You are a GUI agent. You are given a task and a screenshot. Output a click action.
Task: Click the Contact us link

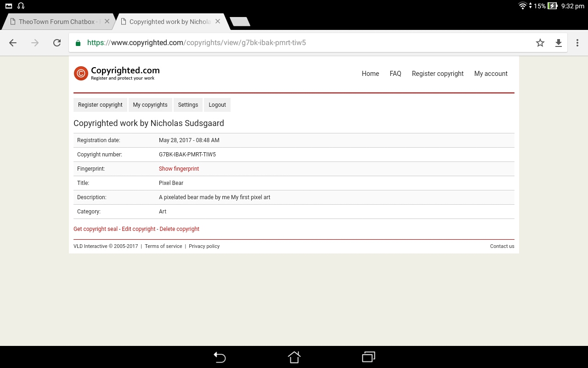[x=502, y=246]
